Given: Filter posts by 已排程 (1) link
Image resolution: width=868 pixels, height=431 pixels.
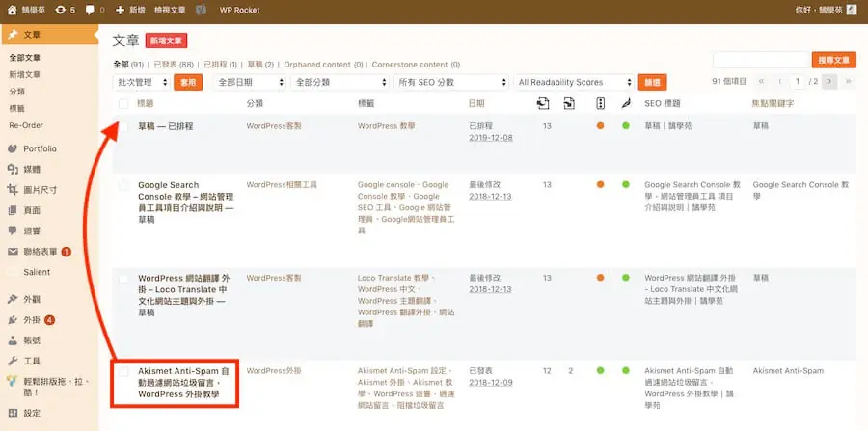Looking at the screenshot, I should click(x=220, y=65).
